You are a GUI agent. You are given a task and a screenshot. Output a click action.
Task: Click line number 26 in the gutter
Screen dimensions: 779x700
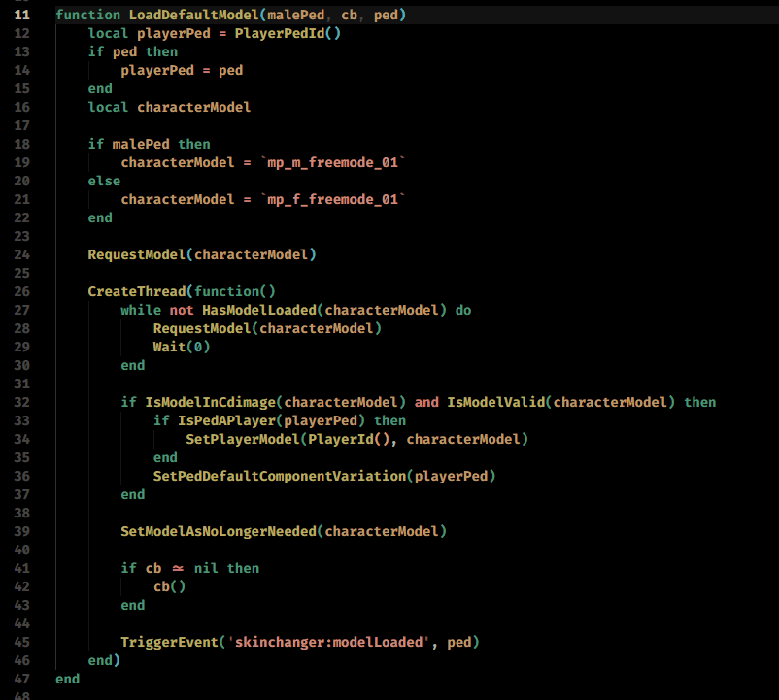(x=21, y=290)
